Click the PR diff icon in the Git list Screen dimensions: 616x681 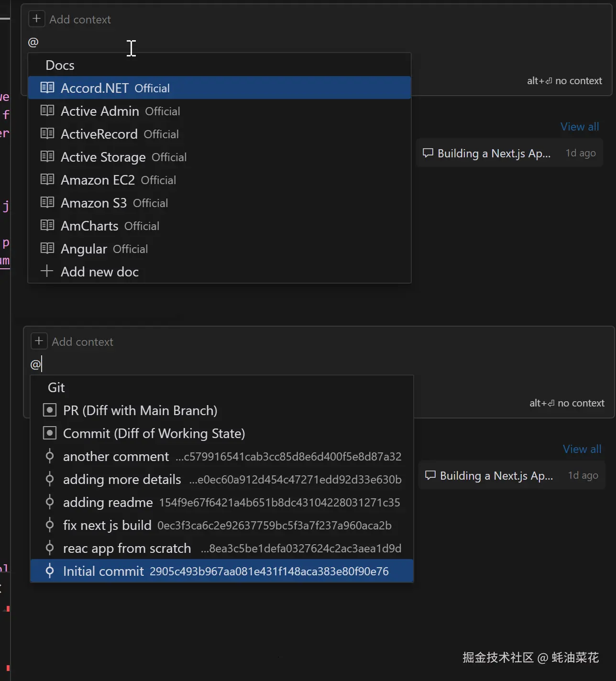tap(50, 409)
